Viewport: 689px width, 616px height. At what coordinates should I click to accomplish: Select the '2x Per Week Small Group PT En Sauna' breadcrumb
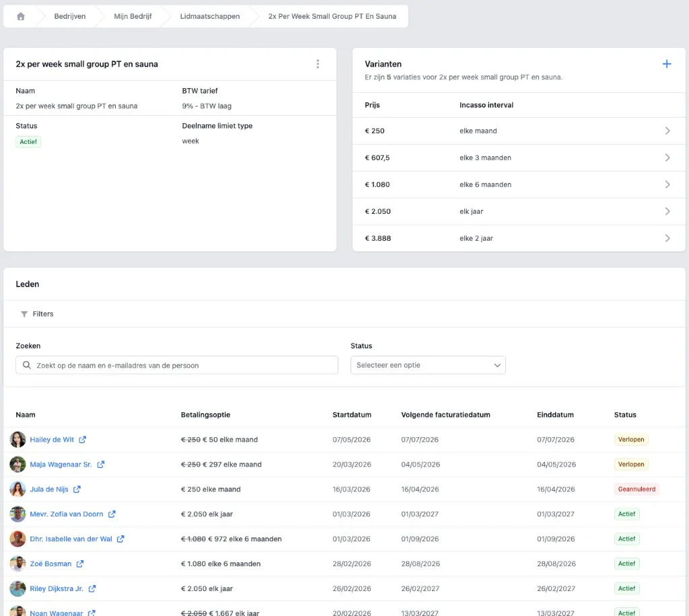(332, 16)
